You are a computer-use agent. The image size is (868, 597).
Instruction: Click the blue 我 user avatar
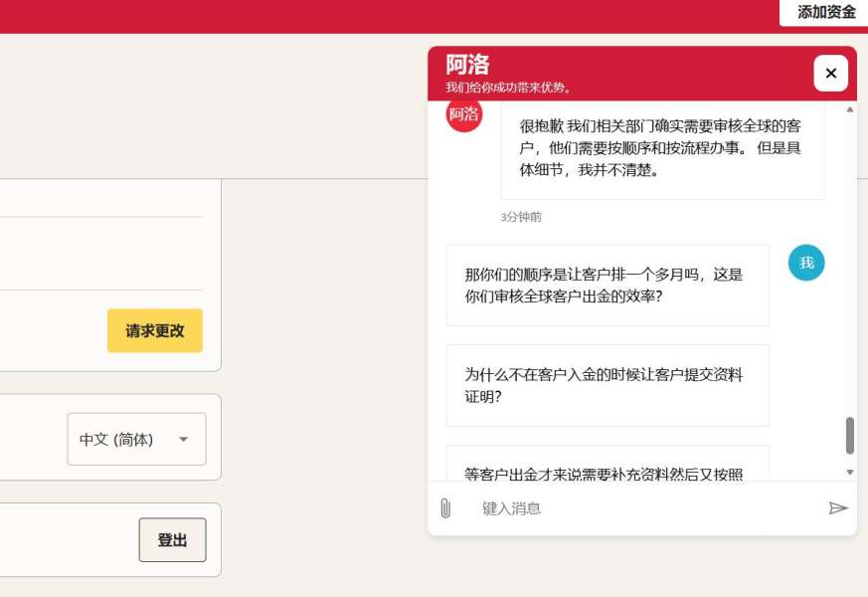point(806,263)
